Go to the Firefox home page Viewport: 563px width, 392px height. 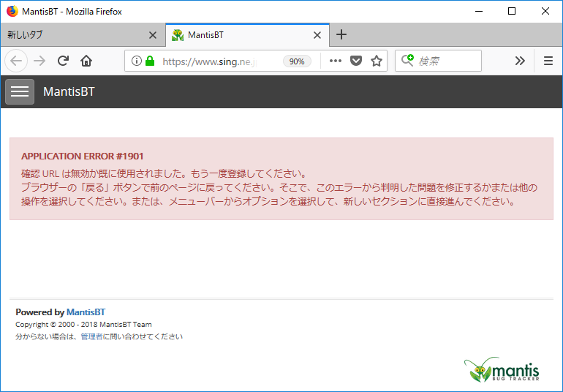pyautogui.click(x=86, y=61)
